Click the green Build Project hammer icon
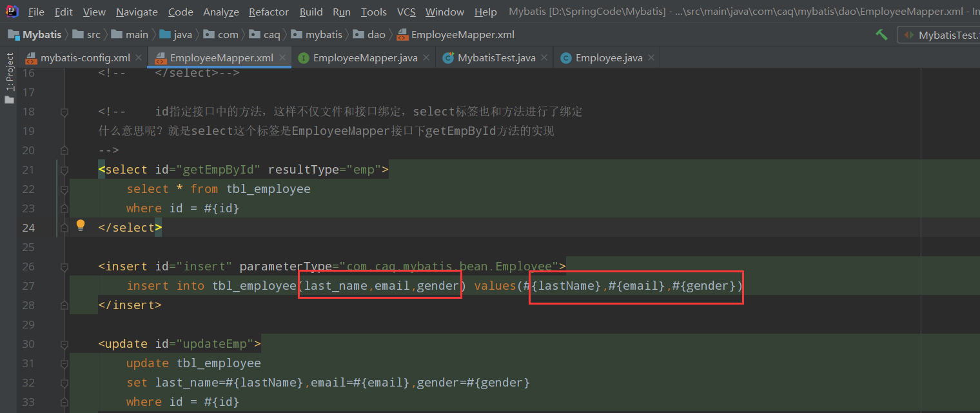This screenshot has height=413, width=980. [x=882, y=35]
